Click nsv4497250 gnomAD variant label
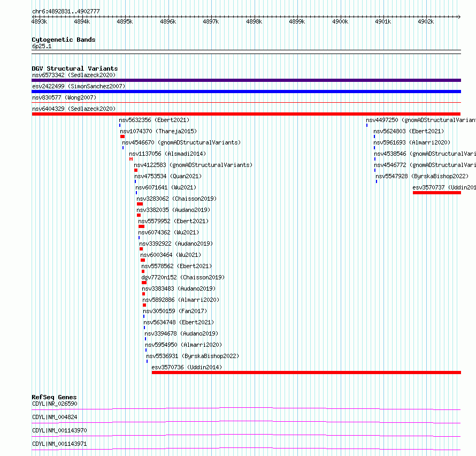476x456 pixels. [x=421, y=120]
